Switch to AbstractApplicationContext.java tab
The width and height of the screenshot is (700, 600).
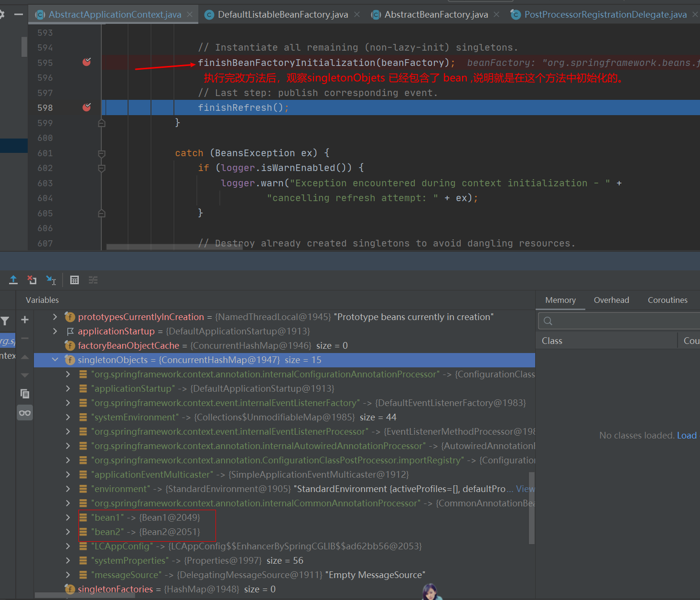pyautogui.click(x=115, y=15)
